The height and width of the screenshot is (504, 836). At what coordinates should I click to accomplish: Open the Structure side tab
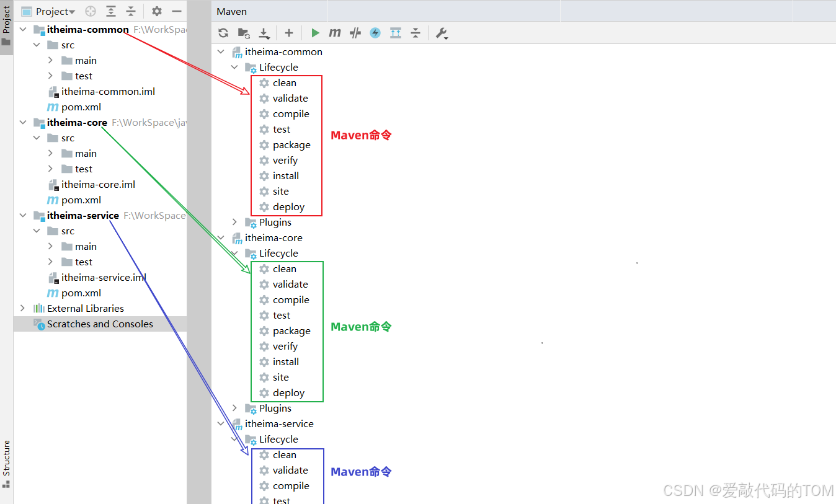tap(6, 464)
